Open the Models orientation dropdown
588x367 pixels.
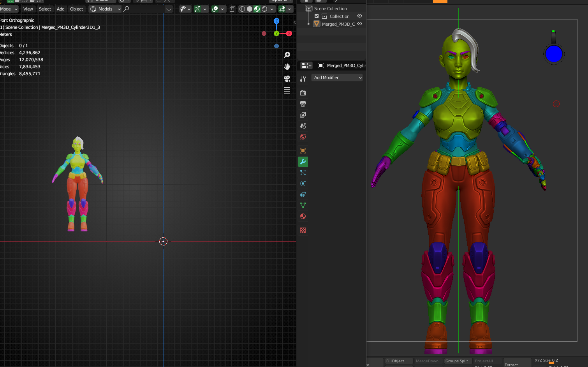(105, 9)
